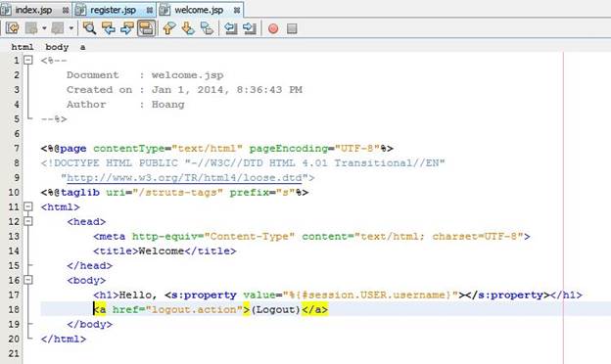611x364 pixels.
Task: Click the opening <body> tag
Action: pos(86,280)
